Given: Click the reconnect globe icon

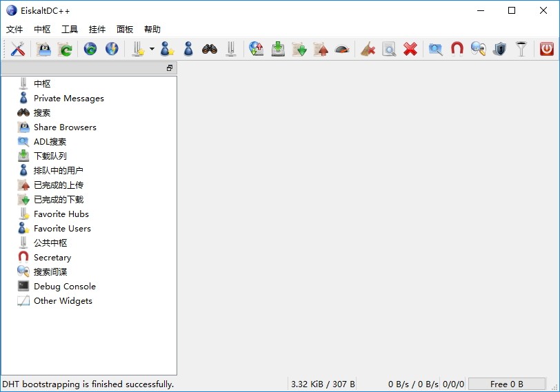Looking at the screenshot, I should coord(90,49).
